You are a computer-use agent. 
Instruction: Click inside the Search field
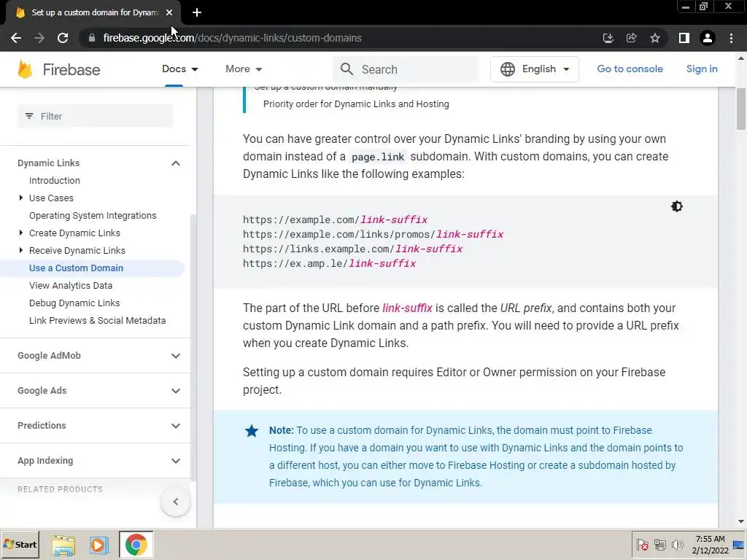[406, 69]
